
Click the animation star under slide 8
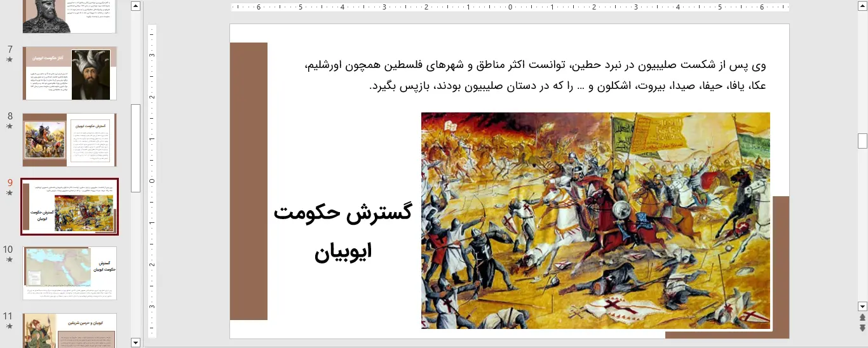pos(9,126)
